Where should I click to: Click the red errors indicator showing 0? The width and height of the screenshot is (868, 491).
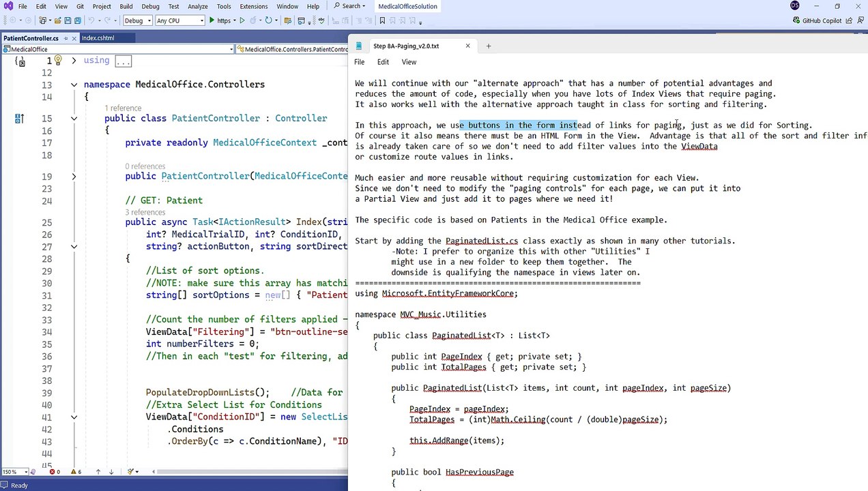55,472
